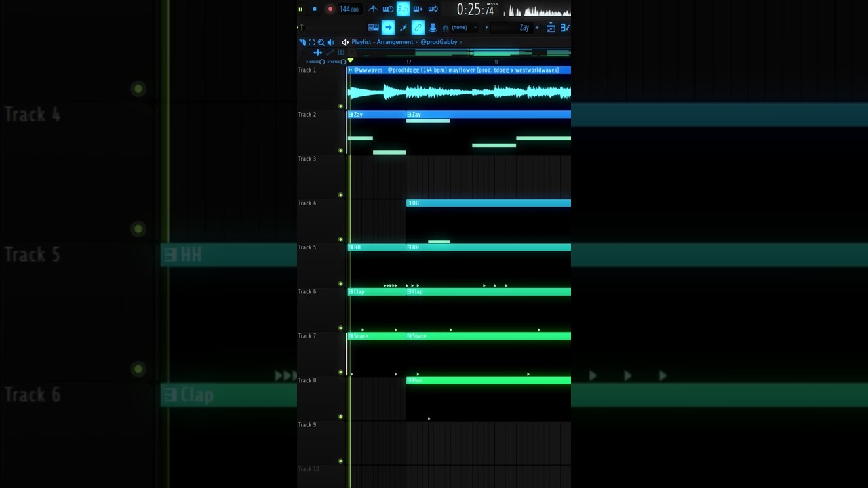Select the automation clips focus icon
The width and height of the screenshot is (868, 488).
(x=330, y=52)
